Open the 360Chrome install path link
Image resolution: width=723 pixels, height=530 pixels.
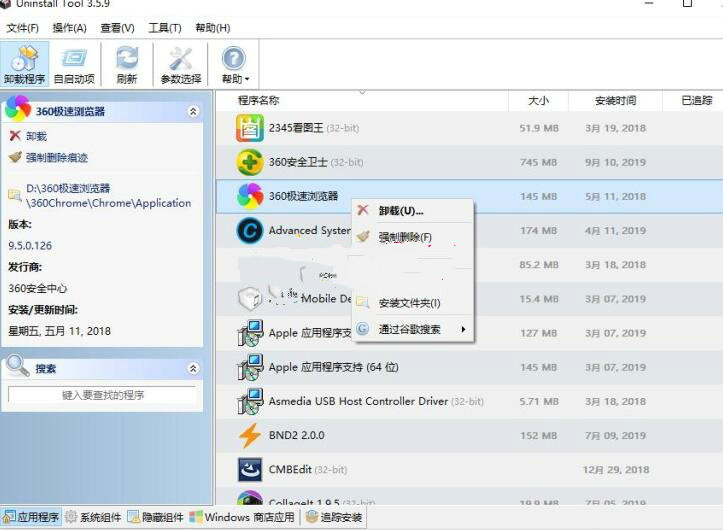click(x=108, y=196)
